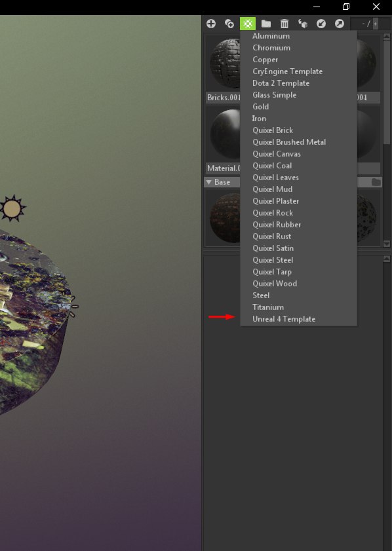Click the export arrow circle icon
The height and width of the screenshot is (551, 392).
tap(340, 24)
